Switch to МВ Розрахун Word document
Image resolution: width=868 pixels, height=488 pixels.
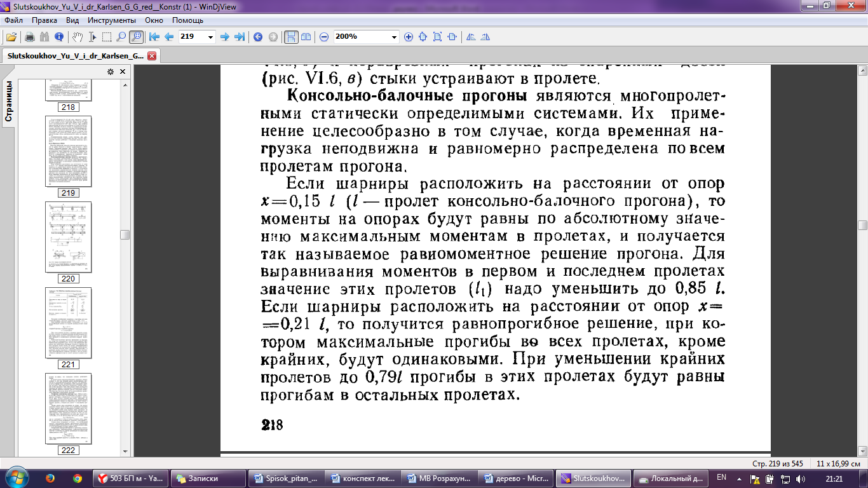click(438, 478)
